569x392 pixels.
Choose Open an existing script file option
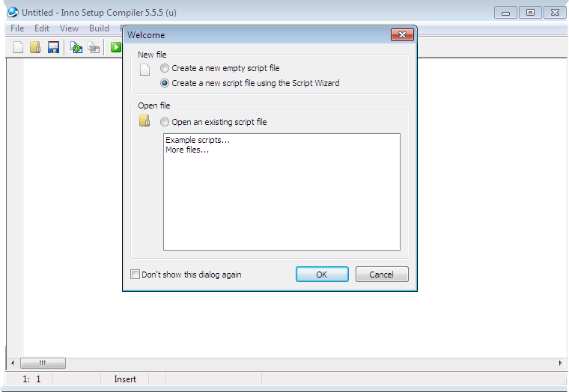[x=213, y=122]
